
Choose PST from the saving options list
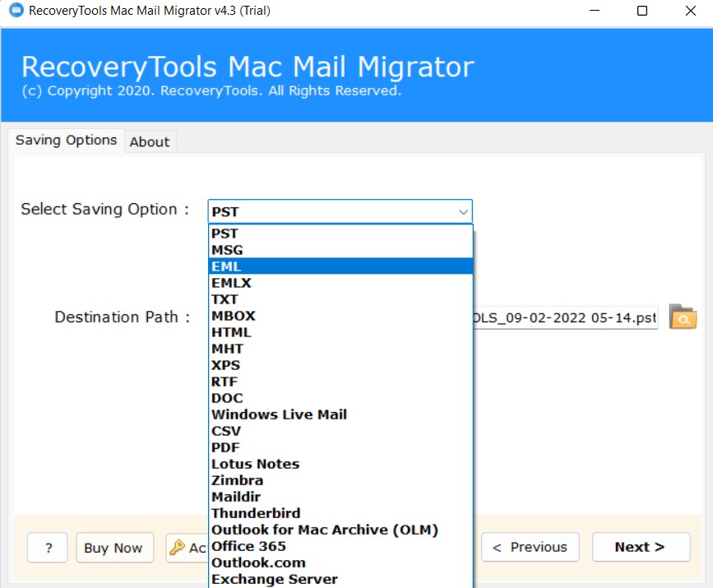coord(340,234)
